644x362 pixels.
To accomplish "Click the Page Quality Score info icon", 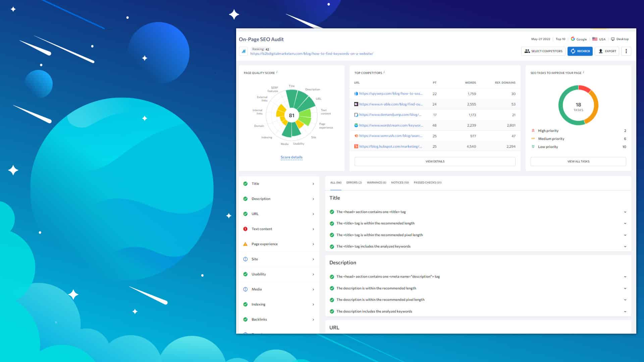I will point(277,72).
